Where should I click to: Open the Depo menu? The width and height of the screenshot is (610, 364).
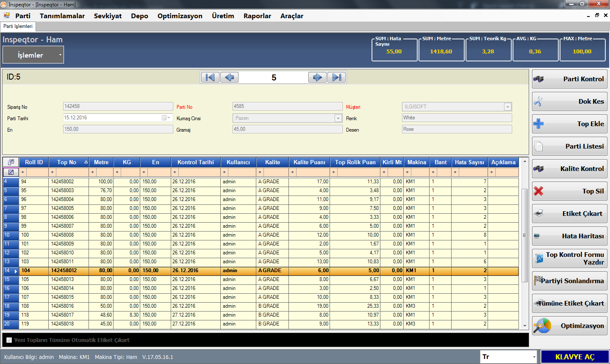[x=139, y=16]
